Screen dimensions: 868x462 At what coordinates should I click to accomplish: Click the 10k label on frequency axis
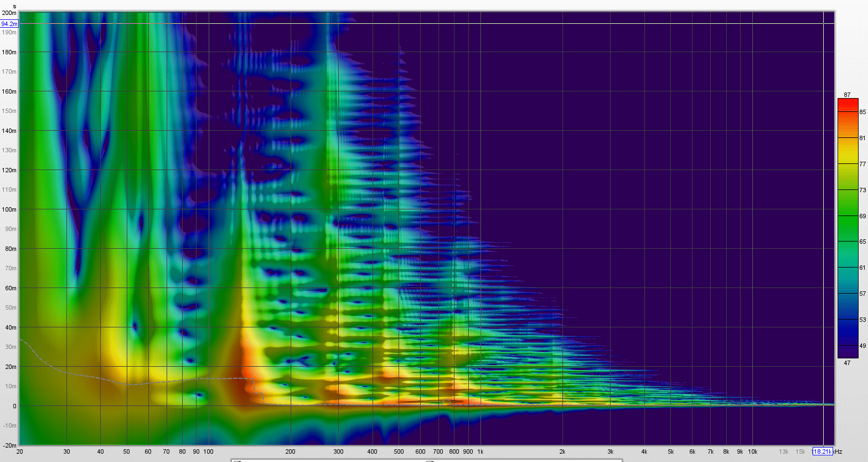coord(753,451)
